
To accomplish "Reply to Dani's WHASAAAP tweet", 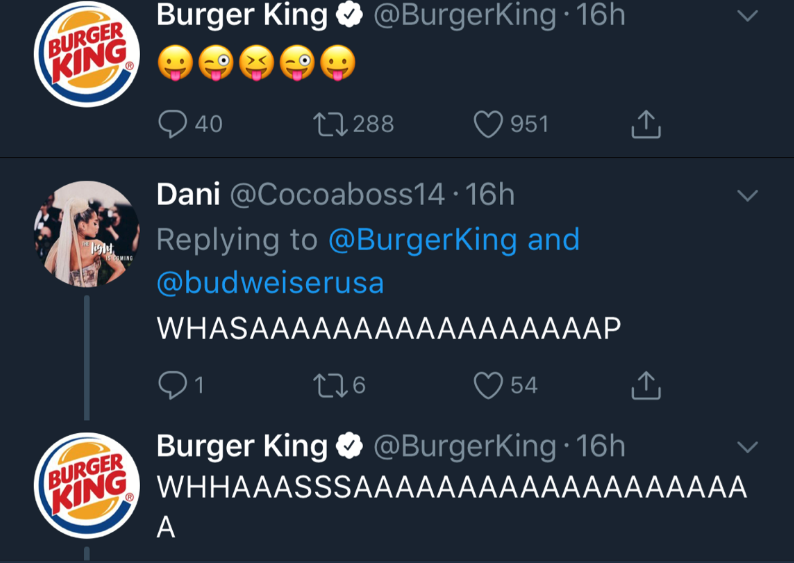I will tap(174, 384).
